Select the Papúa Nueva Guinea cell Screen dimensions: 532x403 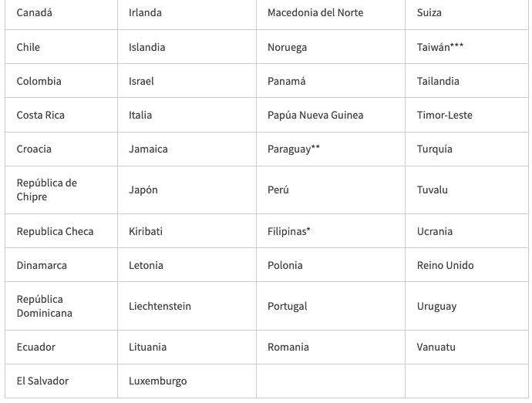pyautogui.click(x=315, y=115)
